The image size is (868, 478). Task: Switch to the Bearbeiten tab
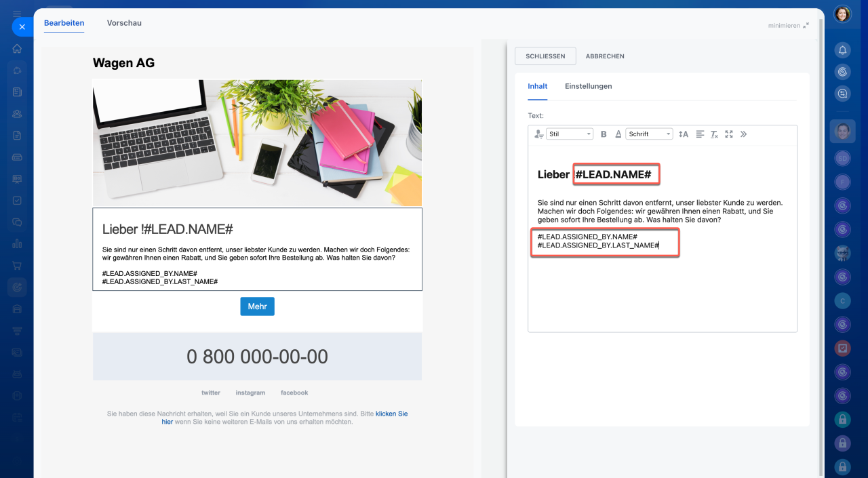tap(64, 23)
